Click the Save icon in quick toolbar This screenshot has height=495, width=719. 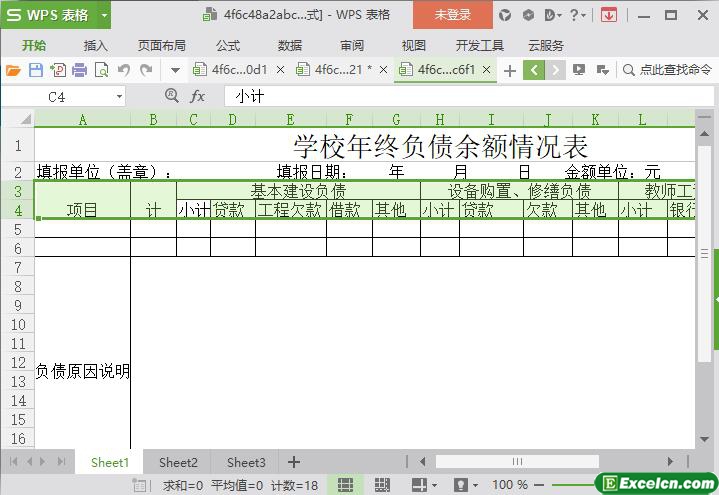click(35, 70)
